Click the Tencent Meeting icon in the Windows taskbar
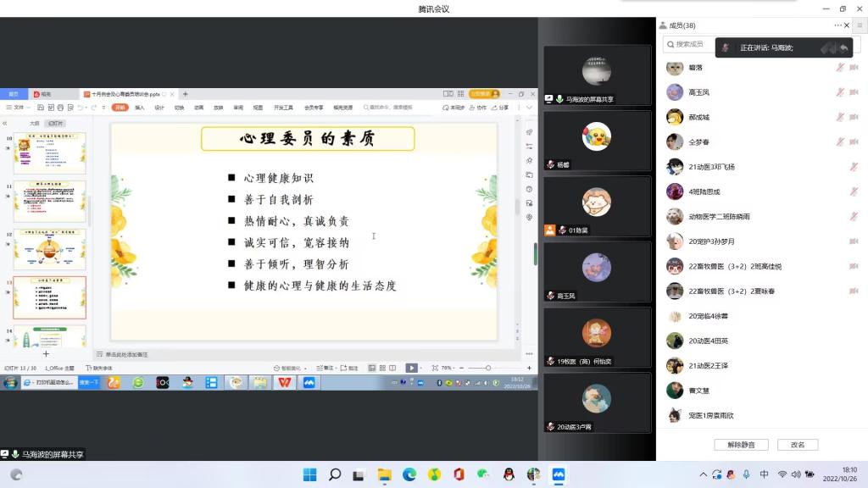The image size is (868, 488). pyautogui.click(x=559, y=474)
